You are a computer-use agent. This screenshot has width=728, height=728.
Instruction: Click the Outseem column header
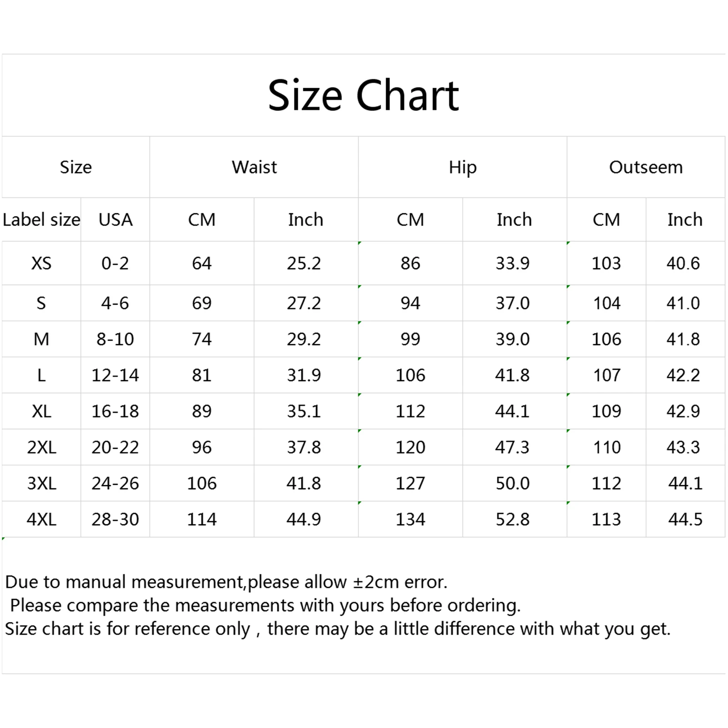click(x=646, y=167)
